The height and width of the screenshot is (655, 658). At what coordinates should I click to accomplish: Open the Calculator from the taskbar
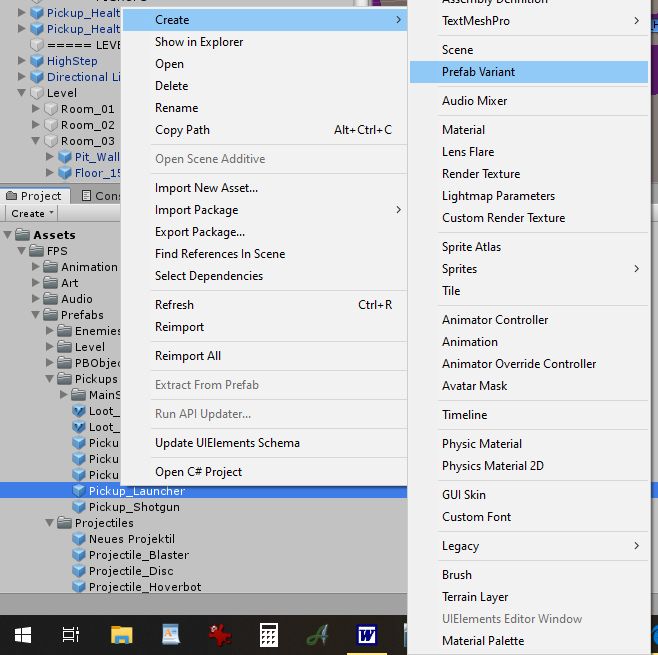pos(268,634)
